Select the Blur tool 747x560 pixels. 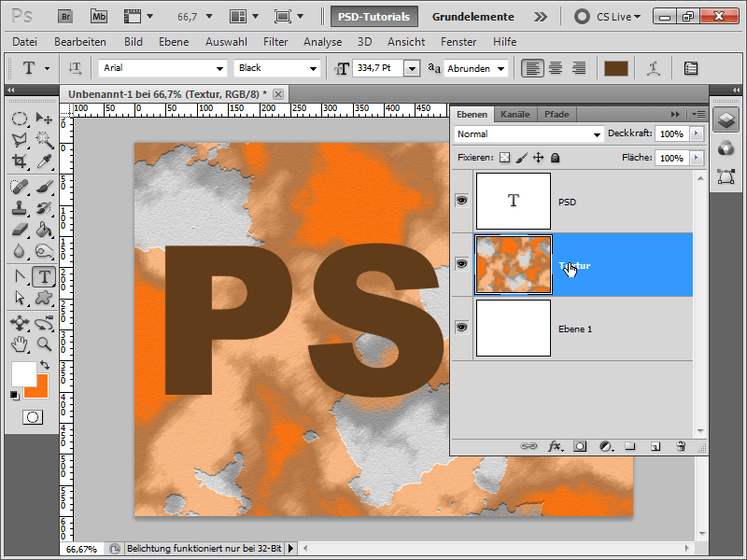pos(19,251)
